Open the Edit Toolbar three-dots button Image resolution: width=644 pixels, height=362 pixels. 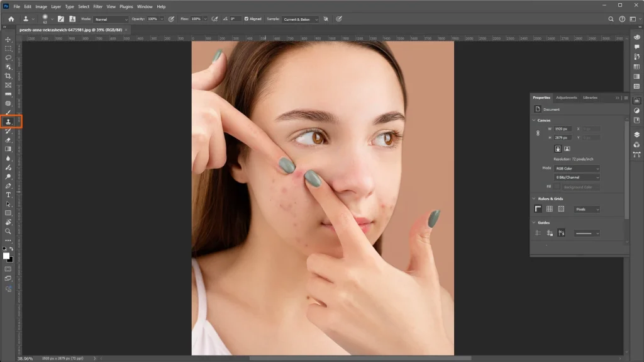[x=8, y=240]
